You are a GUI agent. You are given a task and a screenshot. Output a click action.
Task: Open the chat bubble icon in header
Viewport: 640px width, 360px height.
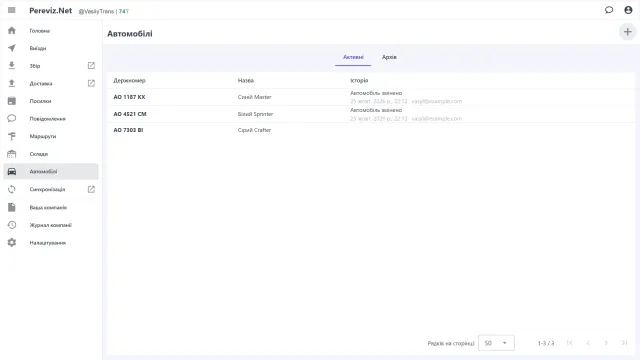(x=609, y=10)
